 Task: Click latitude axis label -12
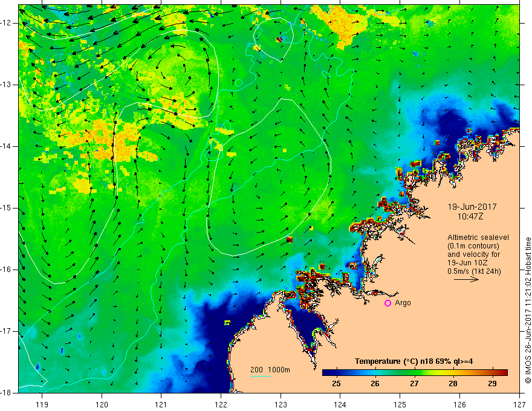point(6,23)
